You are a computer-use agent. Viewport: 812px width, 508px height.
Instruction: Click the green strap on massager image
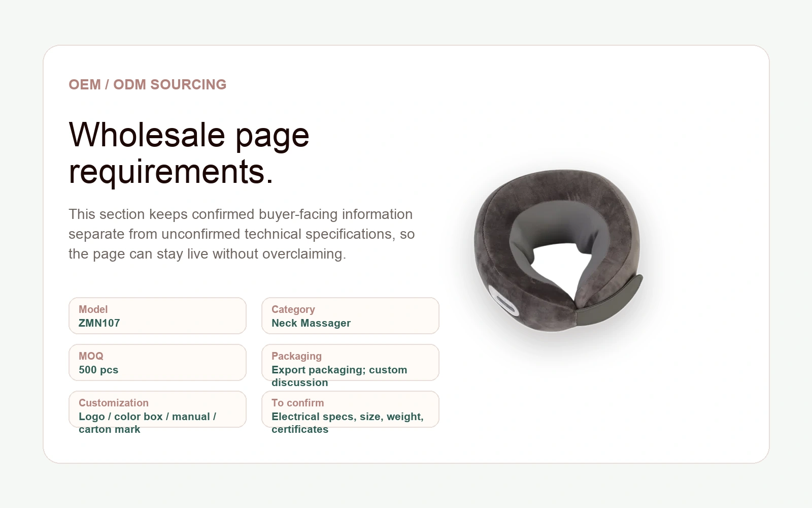pos(610,302)
